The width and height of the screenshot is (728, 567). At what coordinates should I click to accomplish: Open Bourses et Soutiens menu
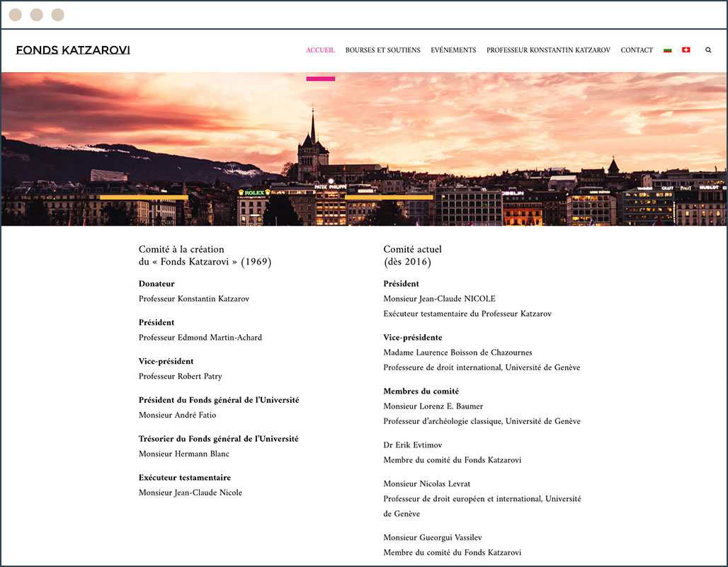coord(382,50)
